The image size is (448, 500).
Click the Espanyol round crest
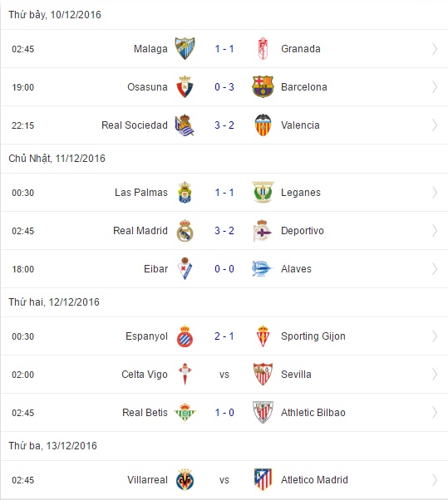tap(185, 336)
